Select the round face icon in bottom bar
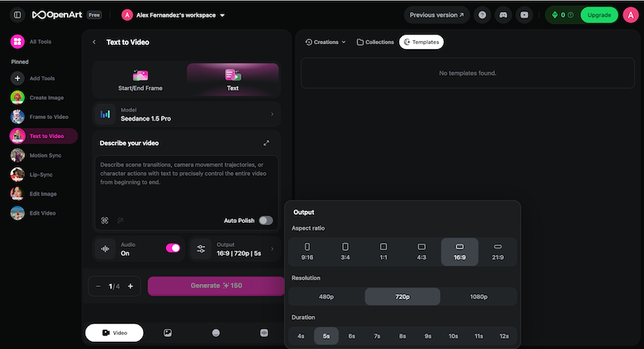Viewport: 644px width, 349px height. coord(216,333)
